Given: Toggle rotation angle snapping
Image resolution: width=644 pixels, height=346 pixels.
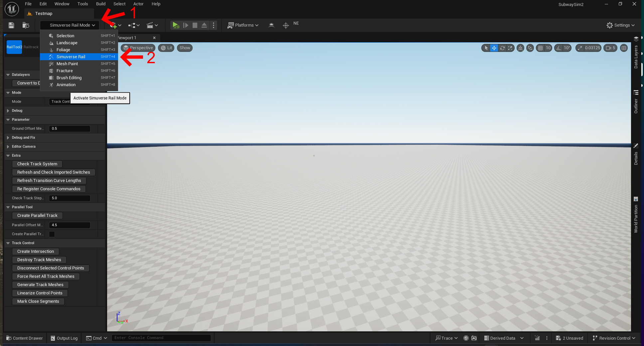Looking at the screenshot, I should [x=559, y=48].
